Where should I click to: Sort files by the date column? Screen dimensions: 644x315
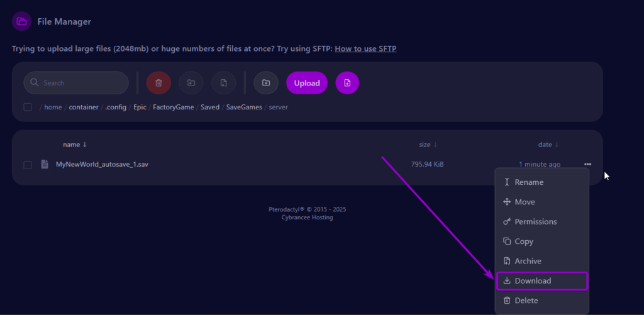548,145
